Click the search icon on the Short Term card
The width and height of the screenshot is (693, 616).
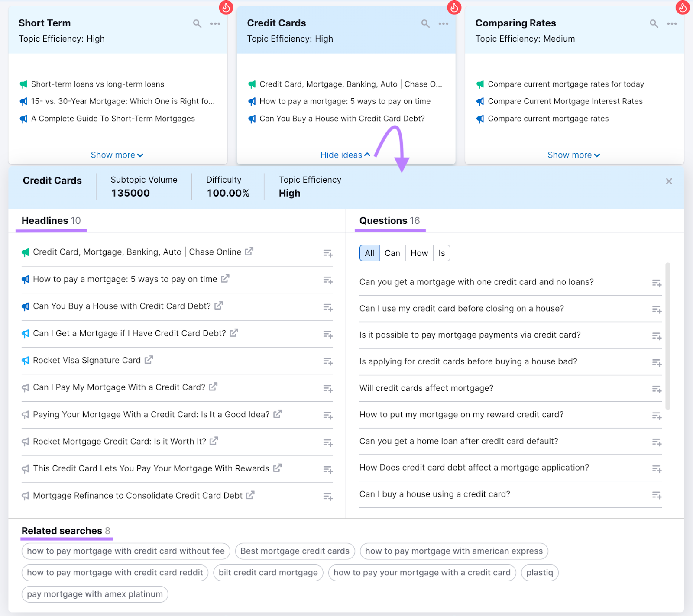pyautogui.click(x=197, y=23)
